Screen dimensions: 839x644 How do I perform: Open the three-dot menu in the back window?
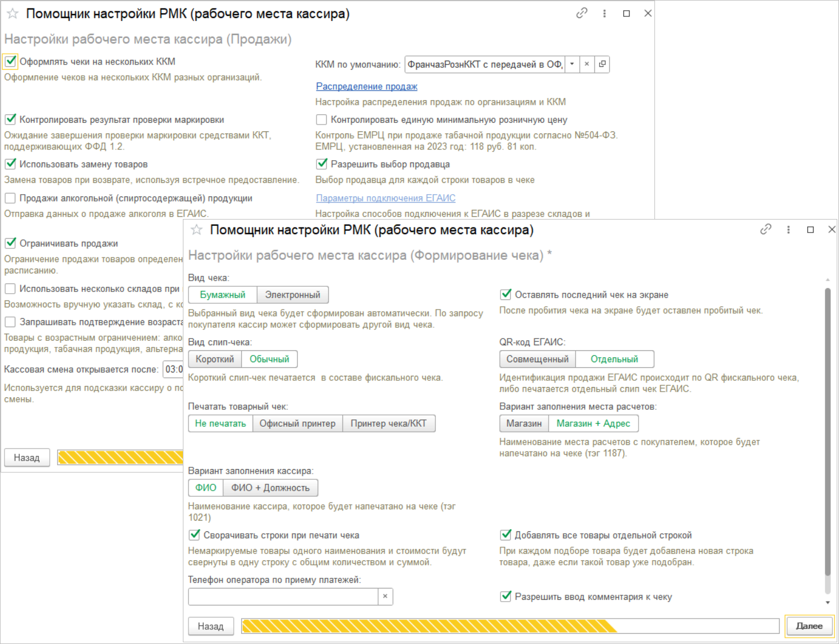click(604, 14)
